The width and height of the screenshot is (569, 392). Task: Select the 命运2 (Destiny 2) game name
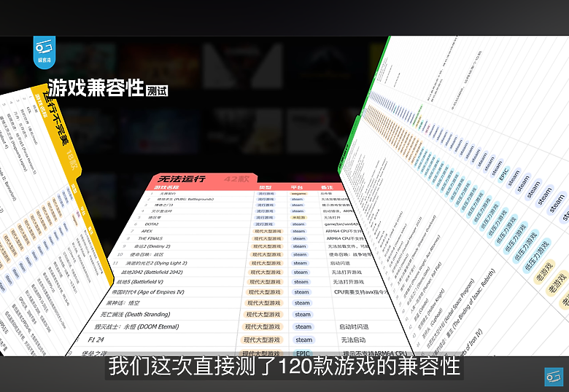tap(152, 246)
